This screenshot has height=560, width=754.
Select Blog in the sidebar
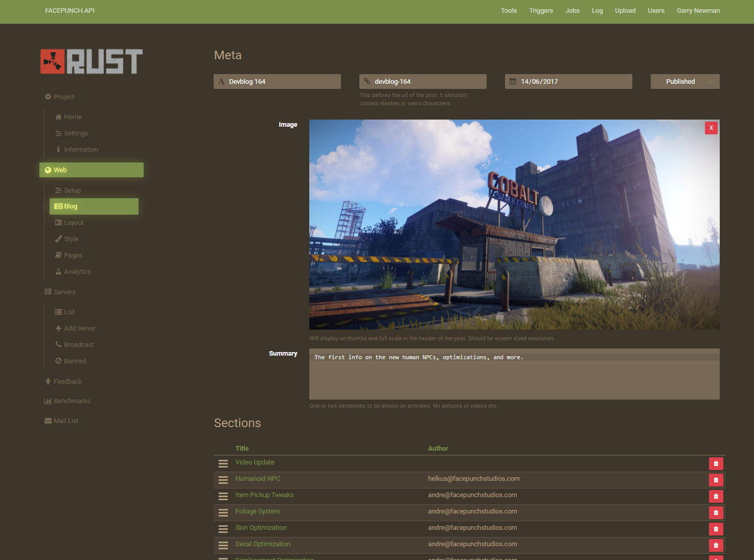[x=94, y=206]
